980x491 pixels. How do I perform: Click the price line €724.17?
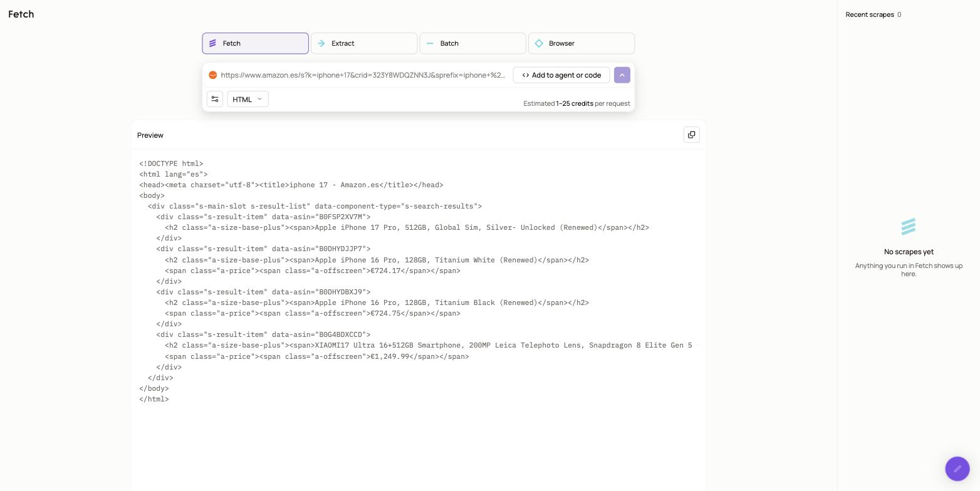pos(313,271)
